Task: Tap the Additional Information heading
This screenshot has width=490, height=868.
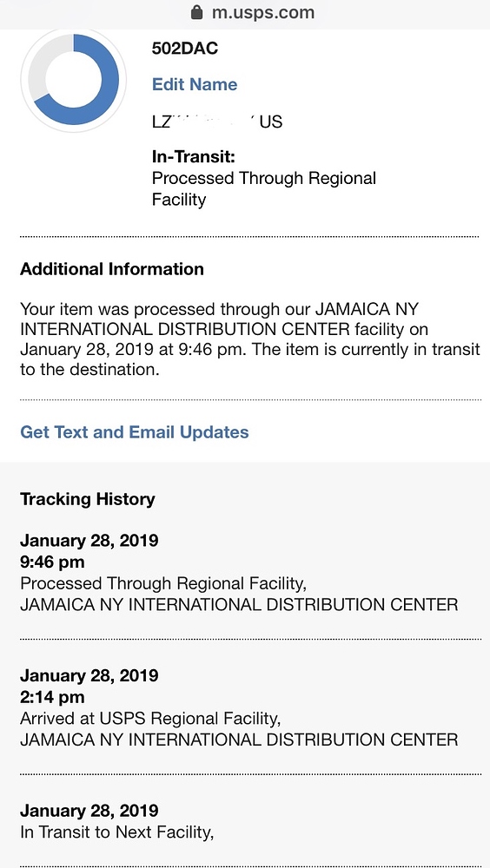Action: [x=112, y=269]
